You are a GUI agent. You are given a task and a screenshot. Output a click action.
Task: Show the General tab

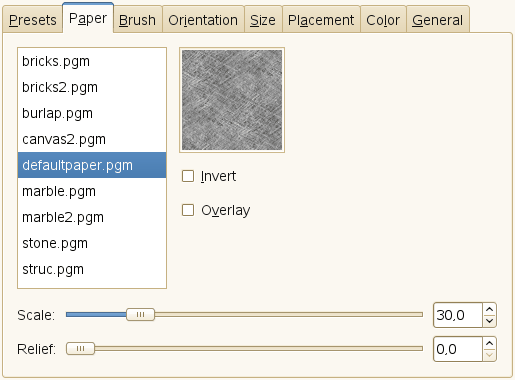tap(438, 20)
